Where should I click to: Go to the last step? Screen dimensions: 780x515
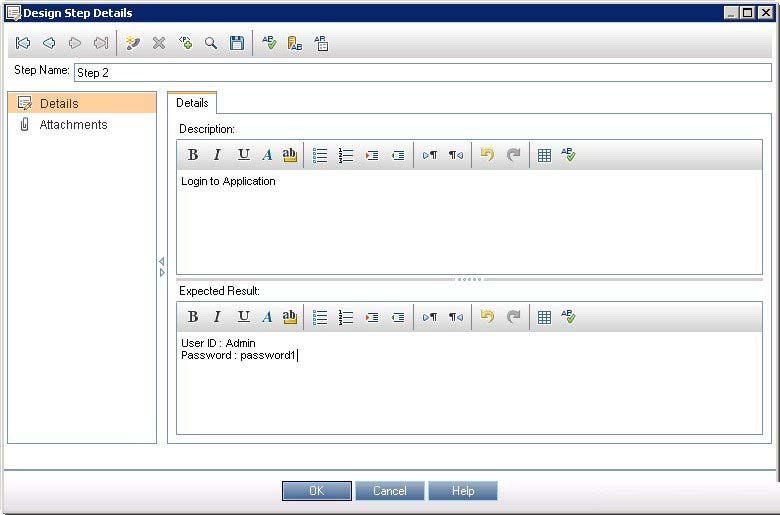101,43
